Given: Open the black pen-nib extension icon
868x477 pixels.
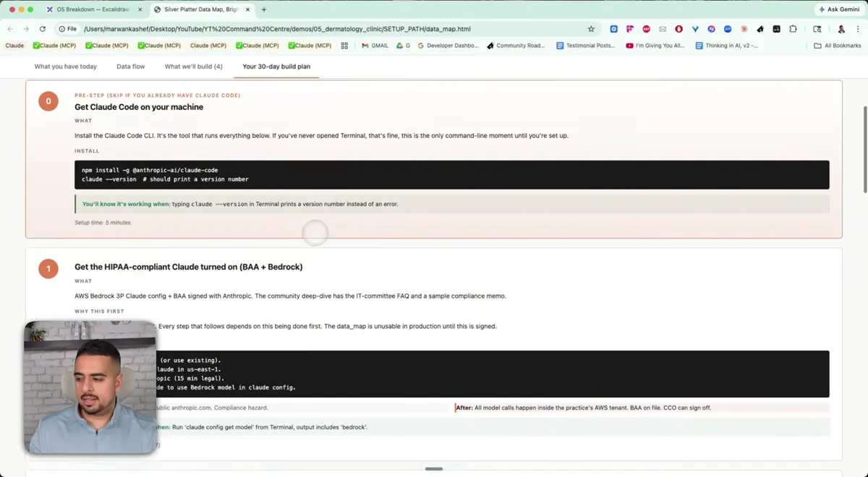Looking at the screenshot, I should point(760,29).
